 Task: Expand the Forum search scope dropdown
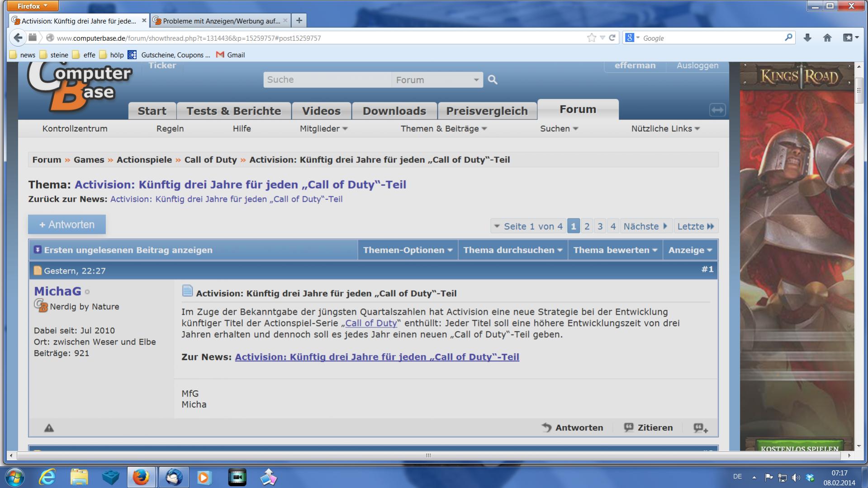tap(437, 80)
